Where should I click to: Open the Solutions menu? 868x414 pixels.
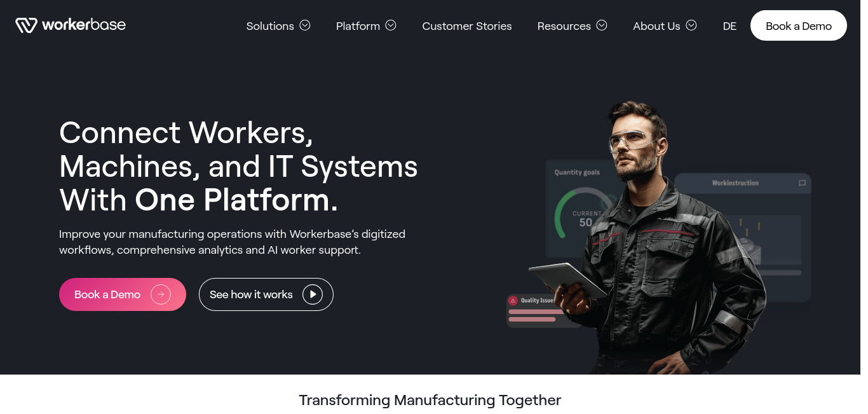click(x=270, y=26)
